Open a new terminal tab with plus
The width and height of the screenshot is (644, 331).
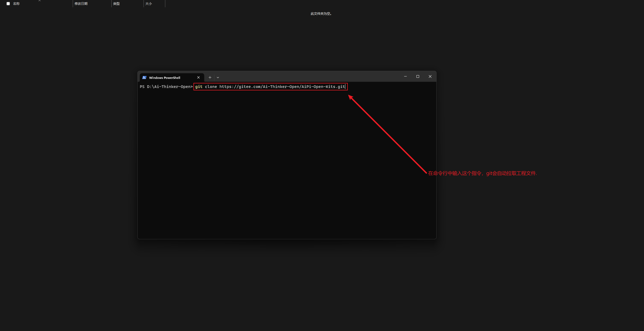click(210, 78)
